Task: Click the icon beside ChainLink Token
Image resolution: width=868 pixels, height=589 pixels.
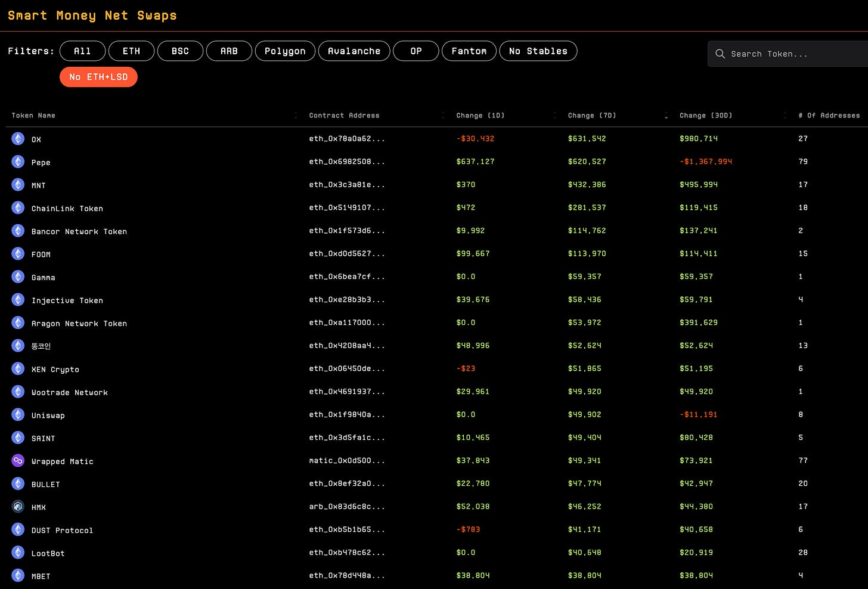Action: point(18,207)
